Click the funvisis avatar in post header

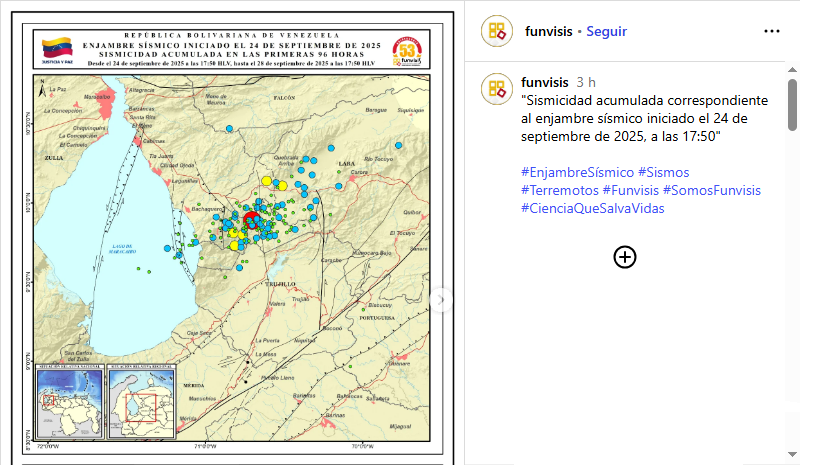(x=496, y=31)
